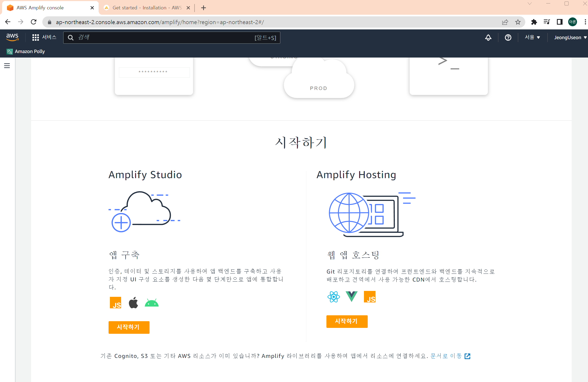This screenshot has width=588, height=382.
Task: Click the share page icon in address bar
Action: tap(505, 22)
